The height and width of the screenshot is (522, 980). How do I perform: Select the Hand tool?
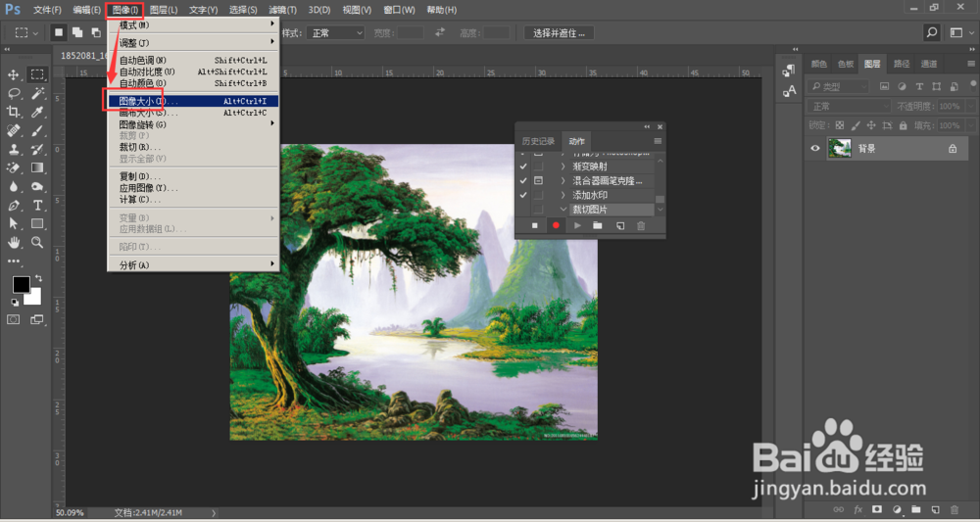13,242
